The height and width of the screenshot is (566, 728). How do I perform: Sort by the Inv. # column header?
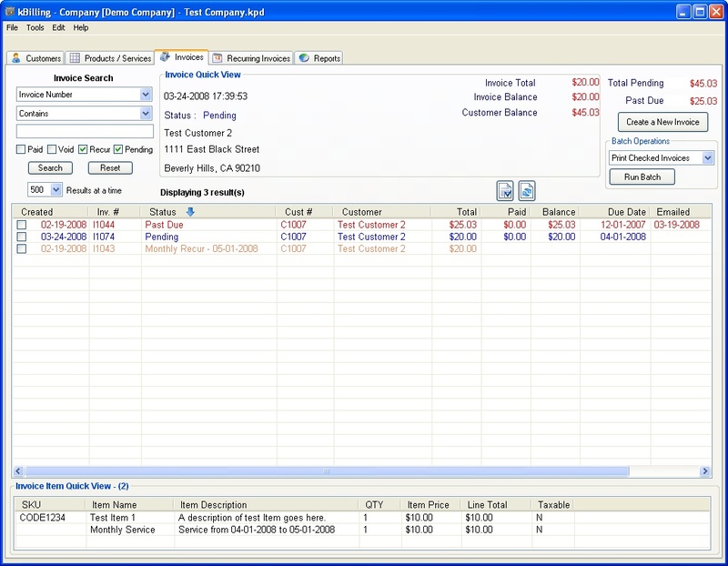(115, 212)
